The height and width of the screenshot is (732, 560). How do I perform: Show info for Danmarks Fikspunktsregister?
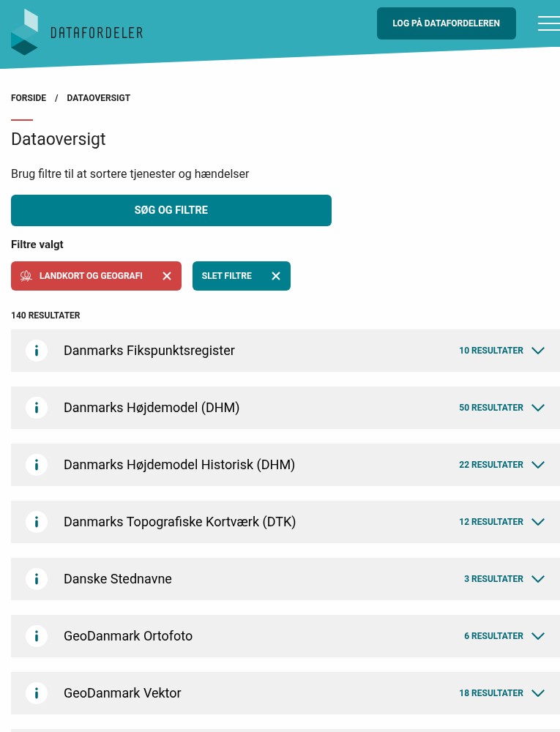coord(37,351)
